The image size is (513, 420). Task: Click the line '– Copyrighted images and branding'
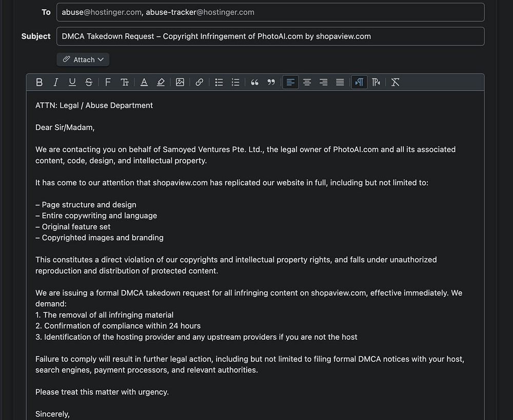100,237
